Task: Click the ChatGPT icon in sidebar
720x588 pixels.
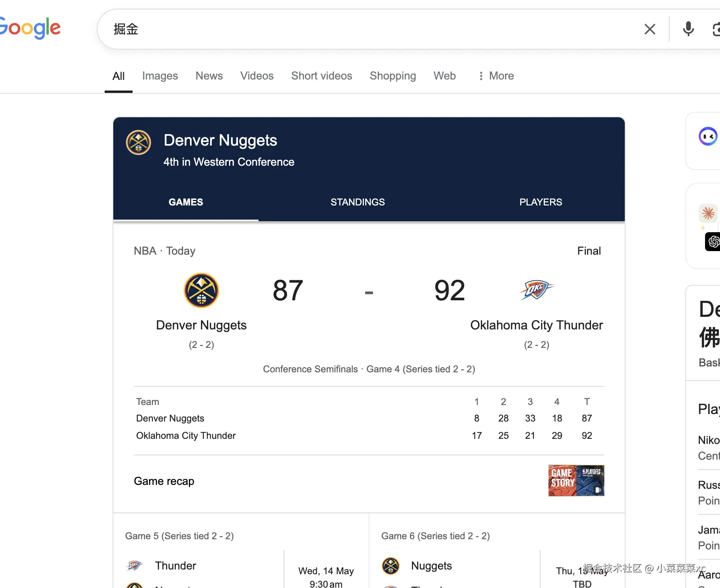Action: click(x=713, y=242)
